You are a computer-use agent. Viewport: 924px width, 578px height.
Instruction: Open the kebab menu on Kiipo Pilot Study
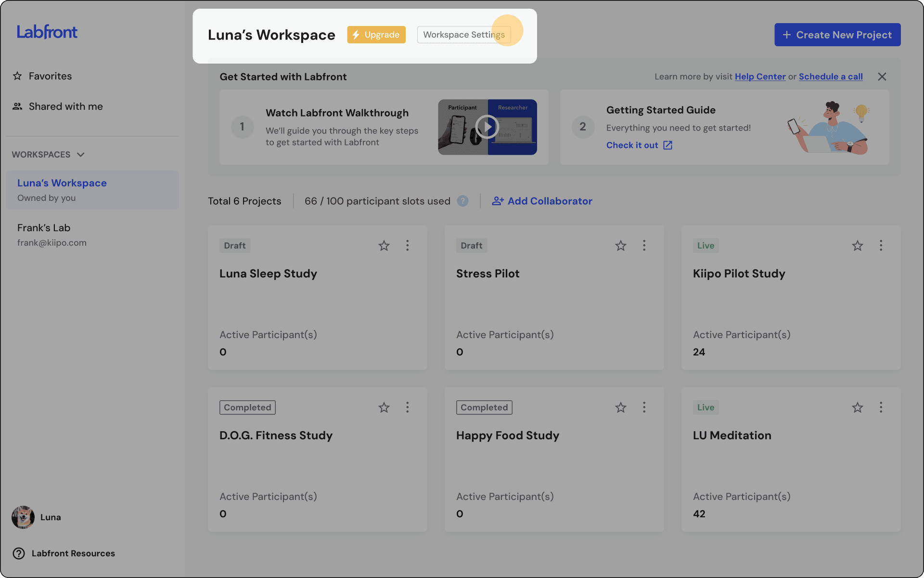[881, 246]
